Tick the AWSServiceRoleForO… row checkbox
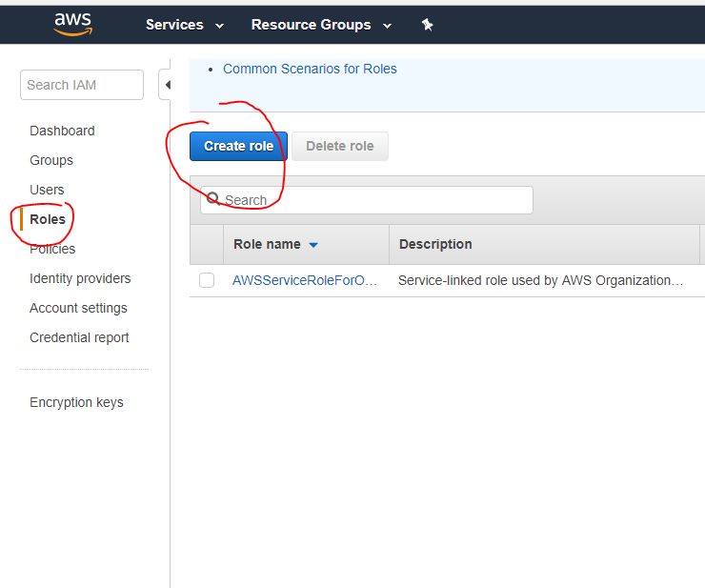This screenshot has height=588, width=705. (207, 280)
